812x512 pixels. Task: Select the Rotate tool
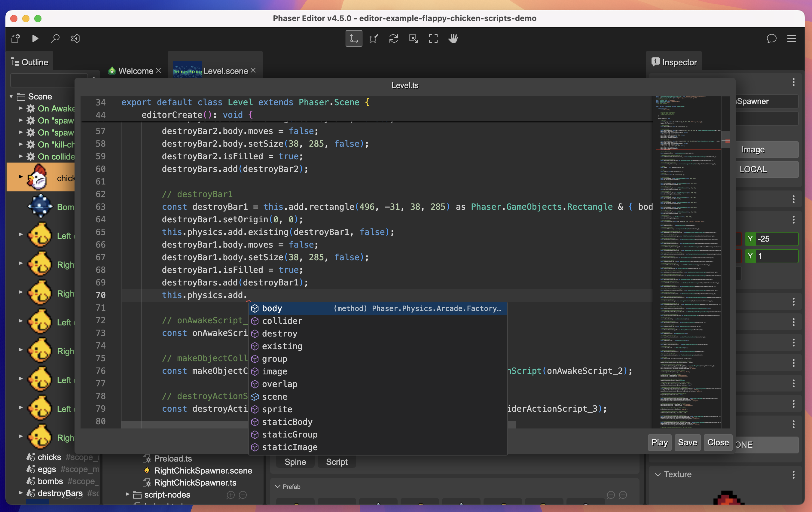click(393, 38)
